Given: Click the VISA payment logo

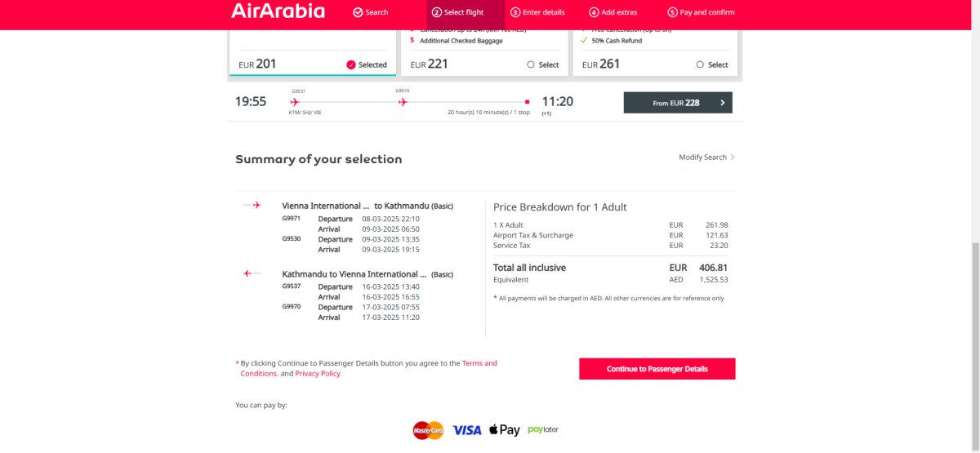Looking at the screenshot, I should pos(467,430).
